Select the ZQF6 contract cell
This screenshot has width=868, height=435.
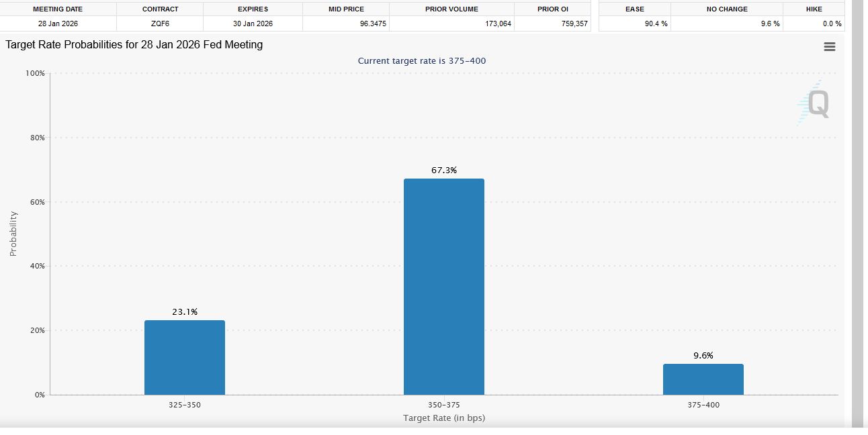tap(160, 23)
